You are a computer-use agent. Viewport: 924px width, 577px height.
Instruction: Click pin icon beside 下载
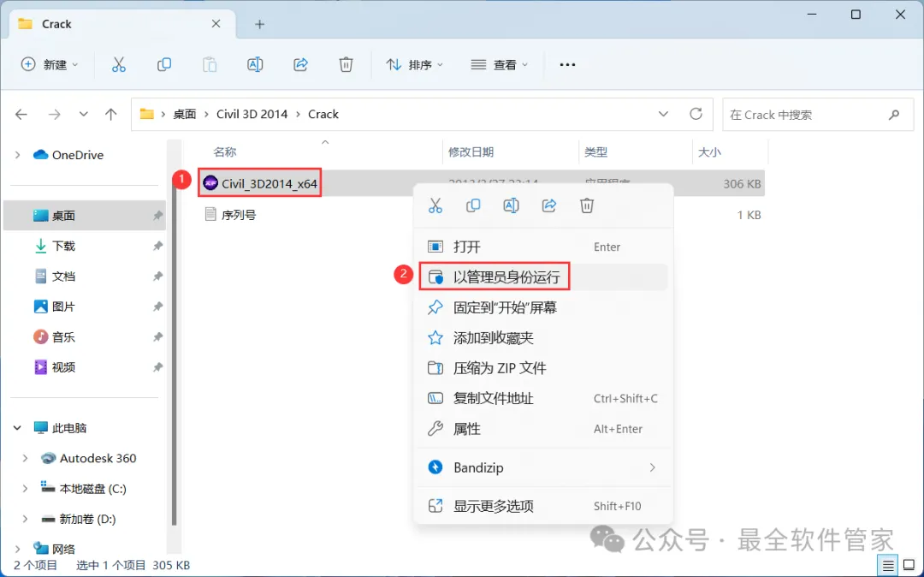click(157, 246)
